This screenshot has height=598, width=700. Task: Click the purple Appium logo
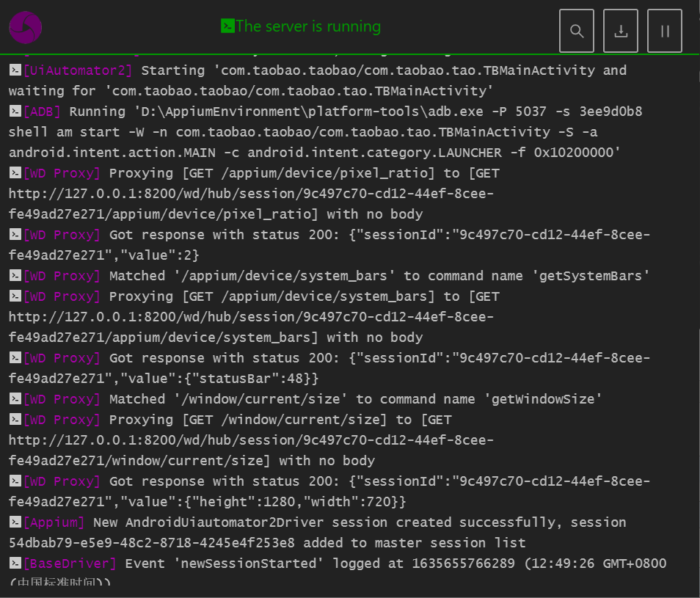[x=25, y=28]
